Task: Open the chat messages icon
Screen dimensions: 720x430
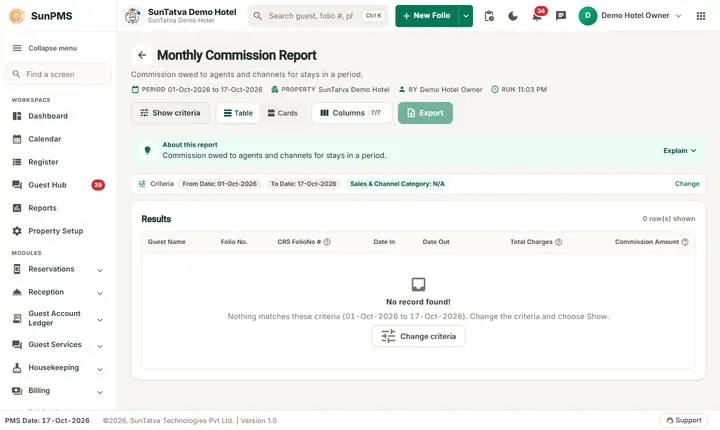Action: 561,16
